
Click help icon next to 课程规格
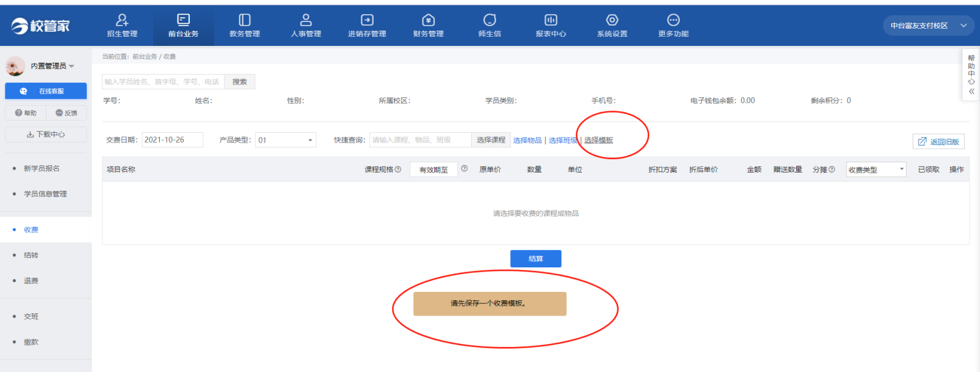[x=398, y=169]
